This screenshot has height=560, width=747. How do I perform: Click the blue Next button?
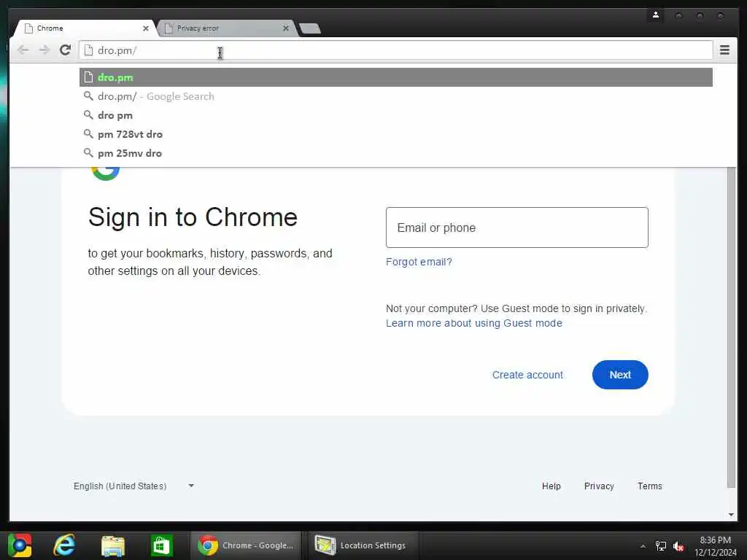coord(620,375)
